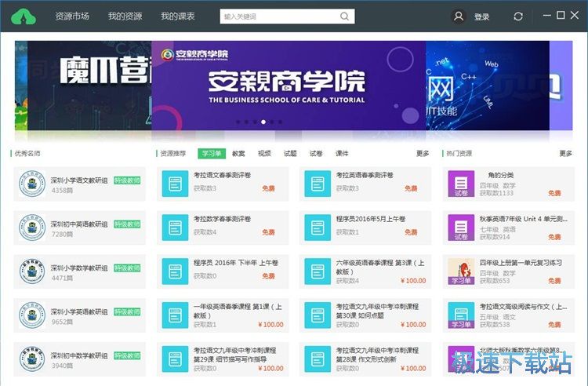Click document icon for 考拉英语春季测评卷
The image size is (588, 386).
[x=318, y=184]
